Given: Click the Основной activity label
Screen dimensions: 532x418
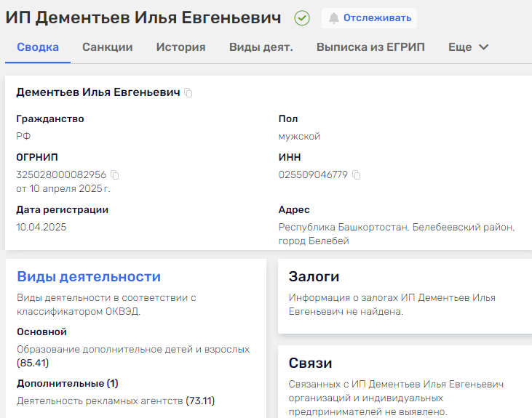Looking at the screenshot, I should click(x=41, y=331).
